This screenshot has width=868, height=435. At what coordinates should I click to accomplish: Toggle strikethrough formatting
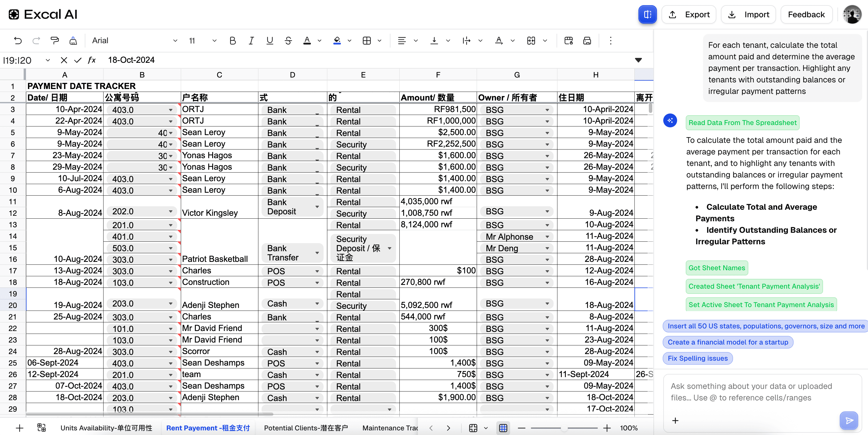click(x=288, y=41)
